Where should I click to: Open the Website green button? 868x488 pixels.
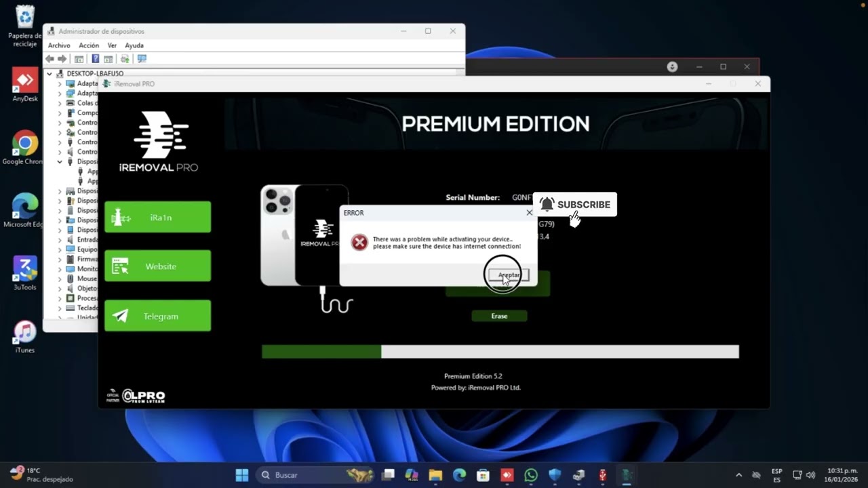click(x=157, y=266)
